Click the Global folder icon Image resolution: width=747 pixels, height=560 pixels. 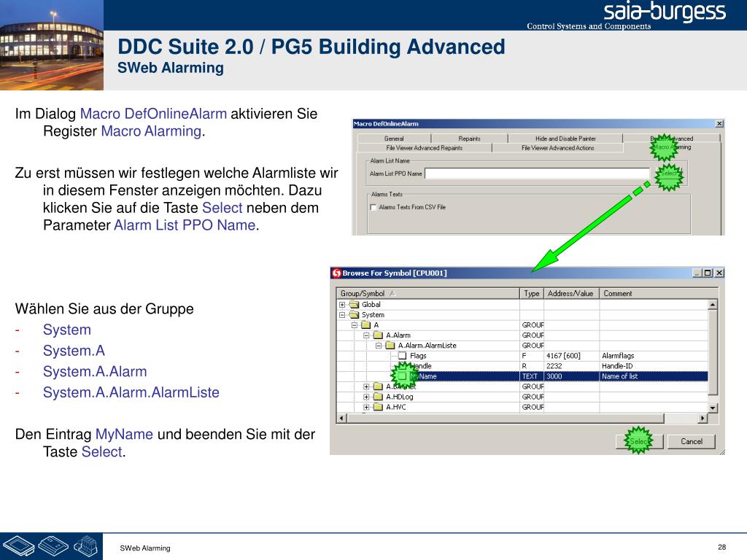(354, 304)
